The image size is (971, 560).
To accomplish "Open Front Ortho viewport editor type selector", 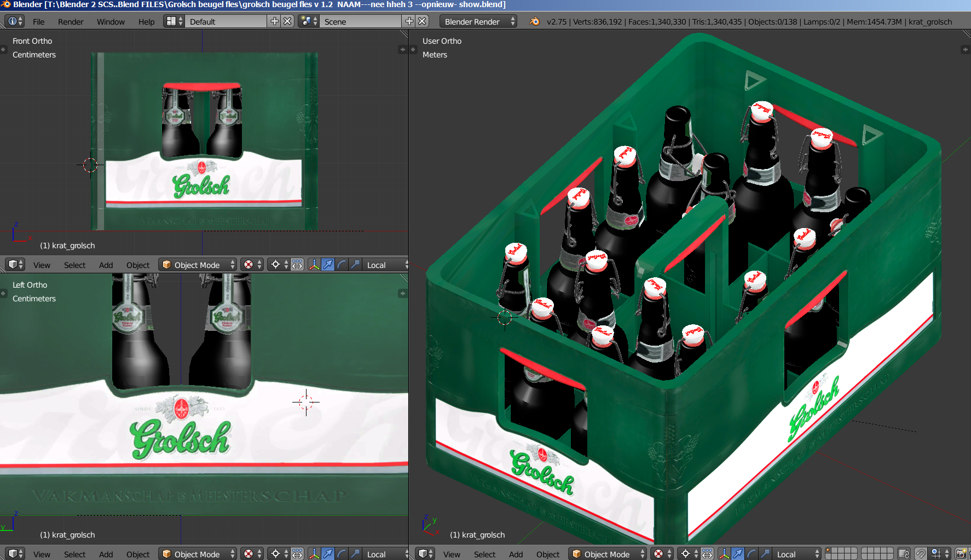I will (x=15, y=265).
